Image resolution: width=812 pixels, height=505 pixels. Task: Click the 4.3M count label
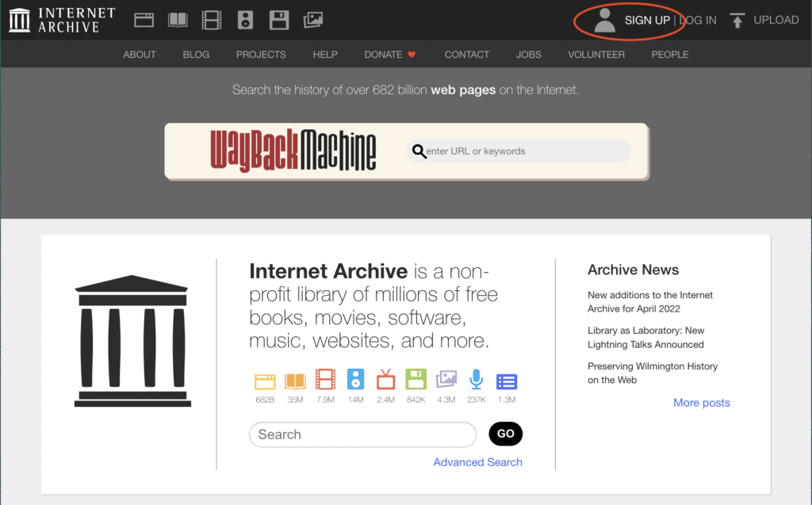(x=446, y=400)
